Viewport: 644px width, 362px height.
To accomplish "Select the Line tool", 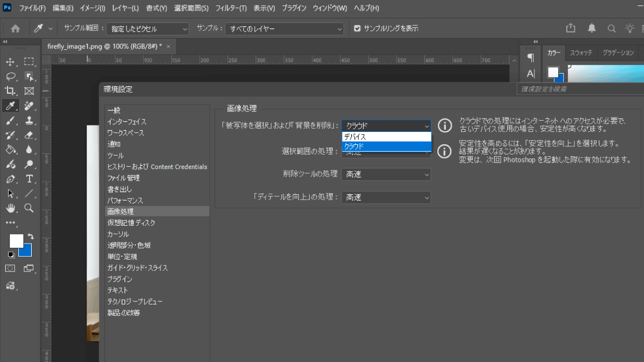I will (29, 193).
